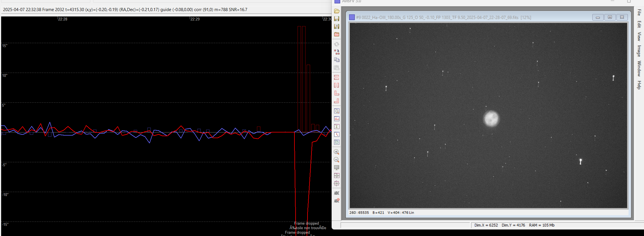The height and width of the screenshot is (236, 644).
Task: Click the monitor display icon
Action: (x=336, y=168)
